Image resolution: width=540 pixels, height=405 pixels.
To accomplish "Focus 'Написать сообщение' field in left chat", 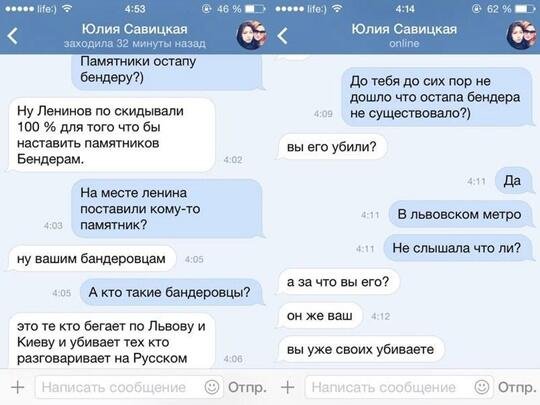I will click(x=119, y=387).
